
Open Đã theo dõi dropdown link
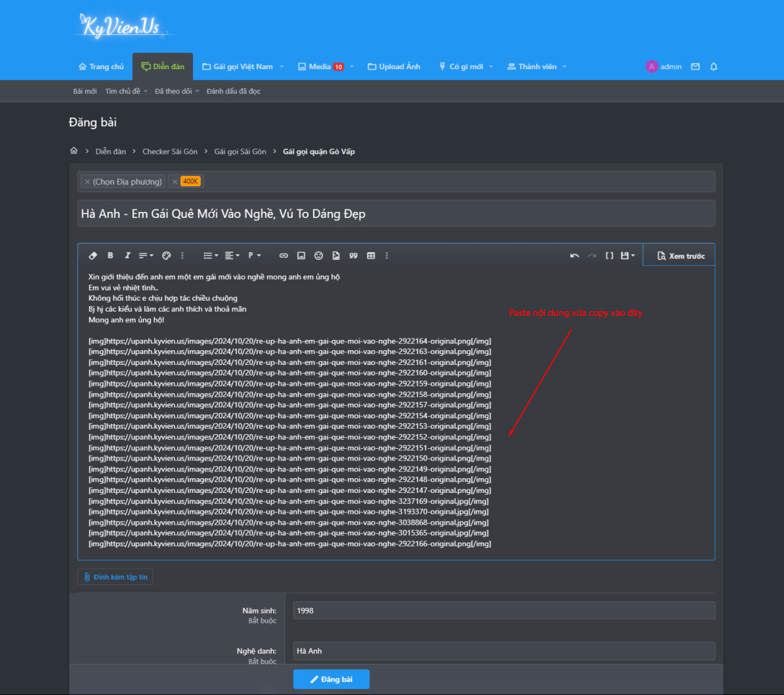click(x=177, y=91)
